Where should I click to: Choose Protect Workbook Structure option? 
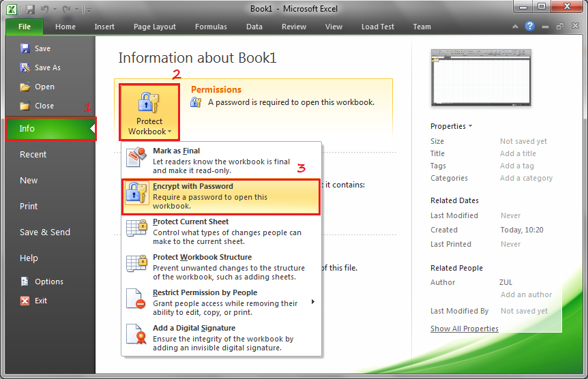click(x=221, y=267)
